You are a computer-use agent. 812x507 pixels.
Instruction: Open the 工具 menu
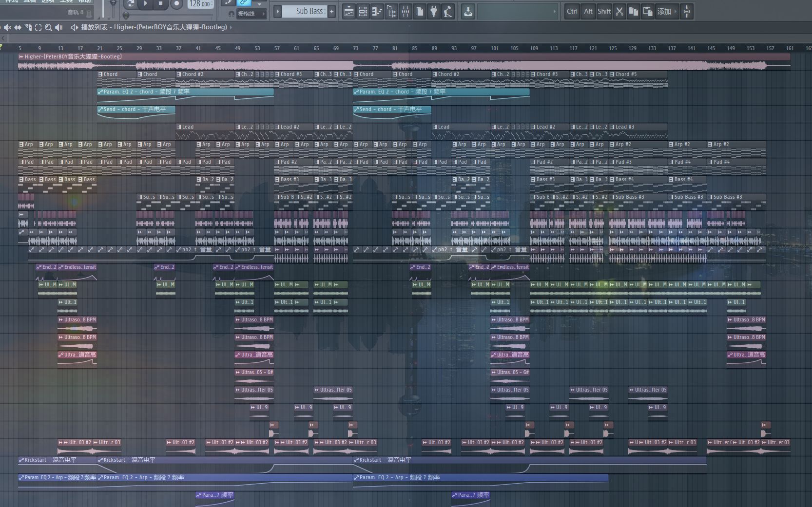coord(66,1)
